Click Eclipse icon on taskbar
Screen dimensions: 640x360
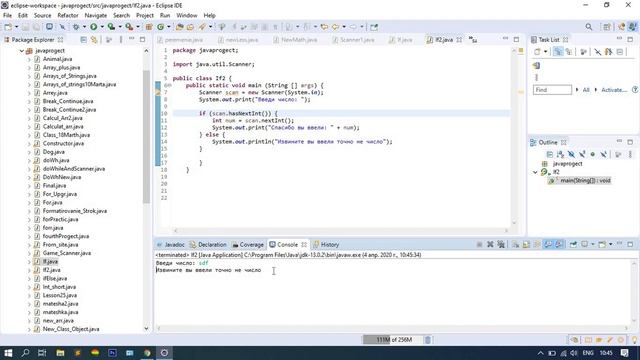click(x=164, y=353)
